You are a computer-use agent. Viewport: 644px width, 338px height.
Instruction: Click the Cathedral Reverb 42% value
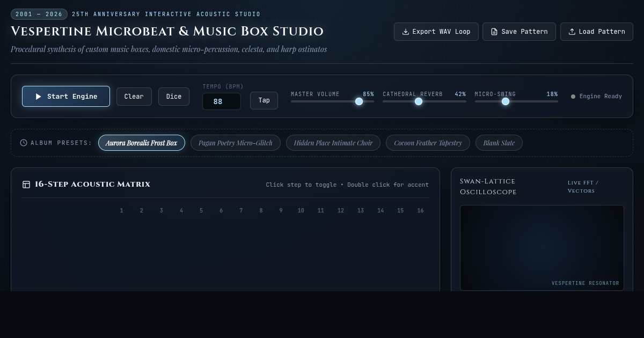pyautogui.click(x=460, y=94)
